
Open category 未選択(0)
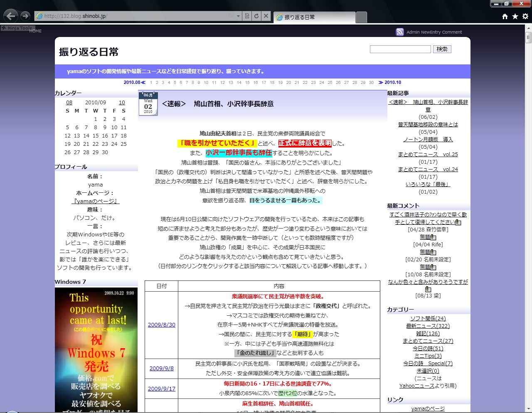pyautogui.click(x=428, y=371)
